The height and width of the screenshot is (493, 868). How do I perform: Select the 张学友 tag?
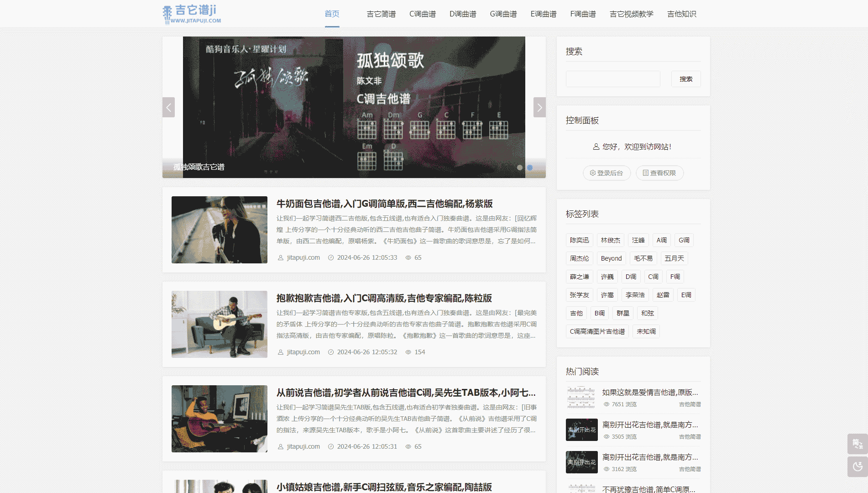580,295
